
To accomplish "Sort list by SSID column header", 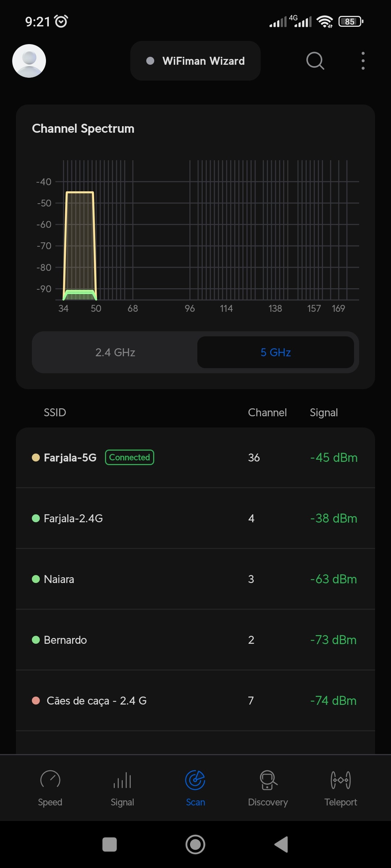I will (55, 413).
